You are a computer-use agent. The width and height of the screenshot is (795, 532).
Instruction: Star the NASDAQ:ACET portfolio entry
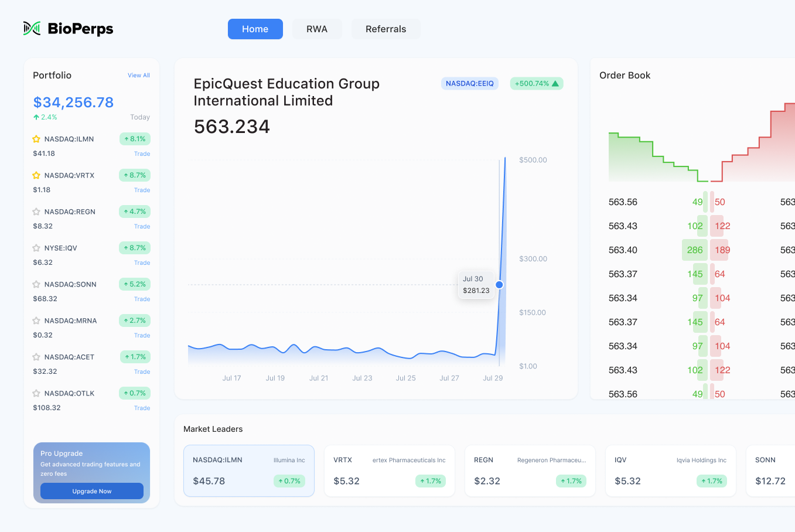point(36,357)
